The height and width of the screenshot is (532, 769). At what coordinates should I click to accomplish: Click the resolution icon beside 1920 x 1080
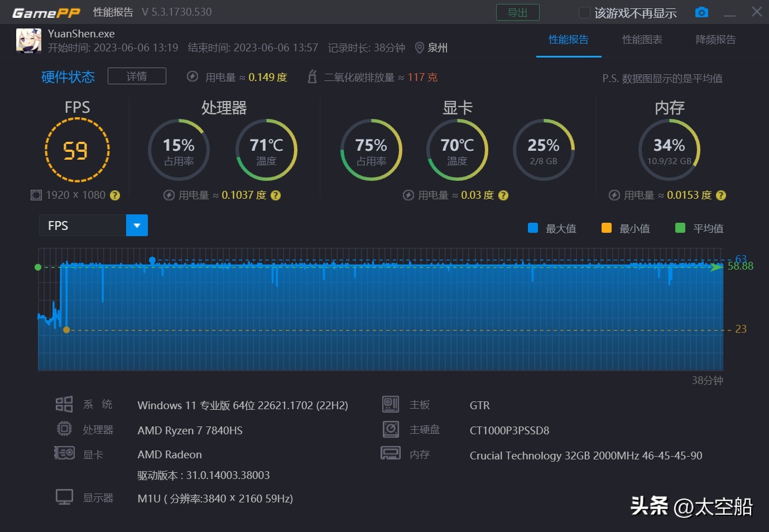click(x=36, y=195)
